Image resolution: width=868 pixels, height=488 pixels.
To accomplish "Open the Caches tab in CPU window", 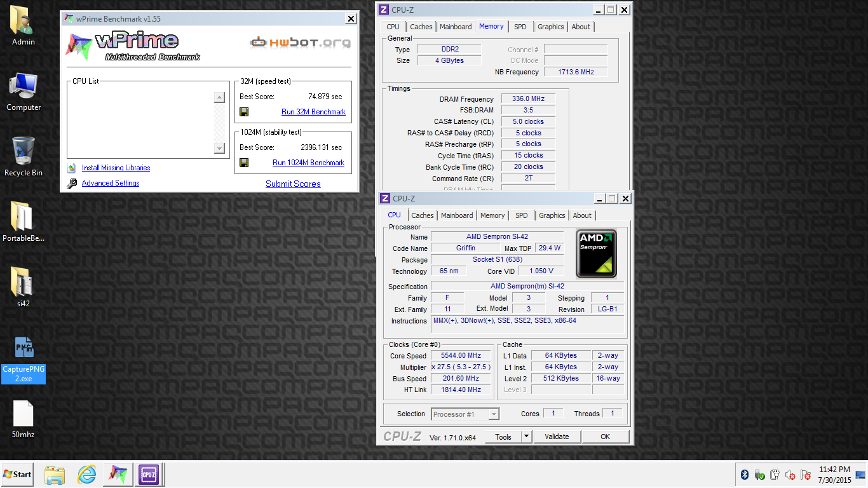I will 422,215.
